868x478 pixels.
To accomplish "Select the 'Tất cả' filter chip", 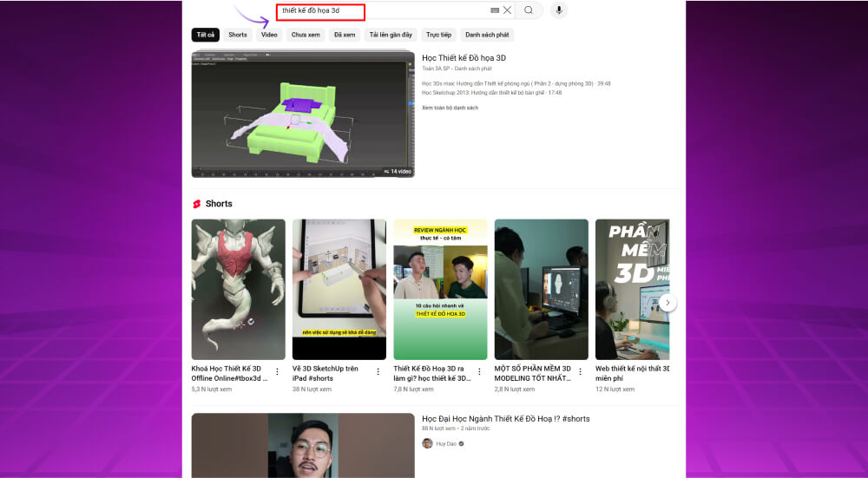I will click(x=206, y=35).
